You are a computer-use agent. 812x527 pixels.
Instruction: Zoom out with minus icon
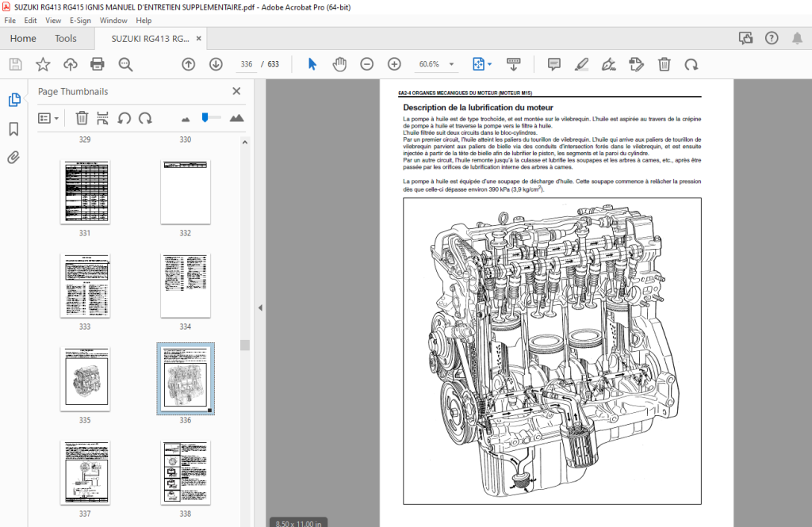[x=366, y=64]
